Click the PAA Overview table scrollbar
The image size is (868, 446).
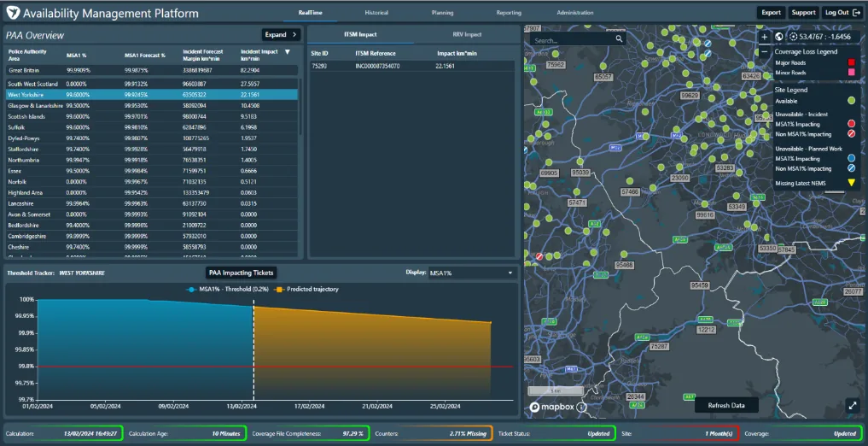300,107
